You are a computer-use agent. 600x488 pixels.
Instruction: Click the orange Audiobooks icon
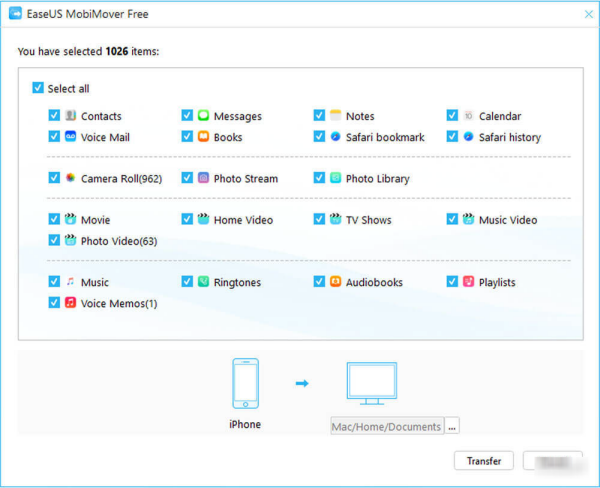pyautogui.click(x=336, y=282)
